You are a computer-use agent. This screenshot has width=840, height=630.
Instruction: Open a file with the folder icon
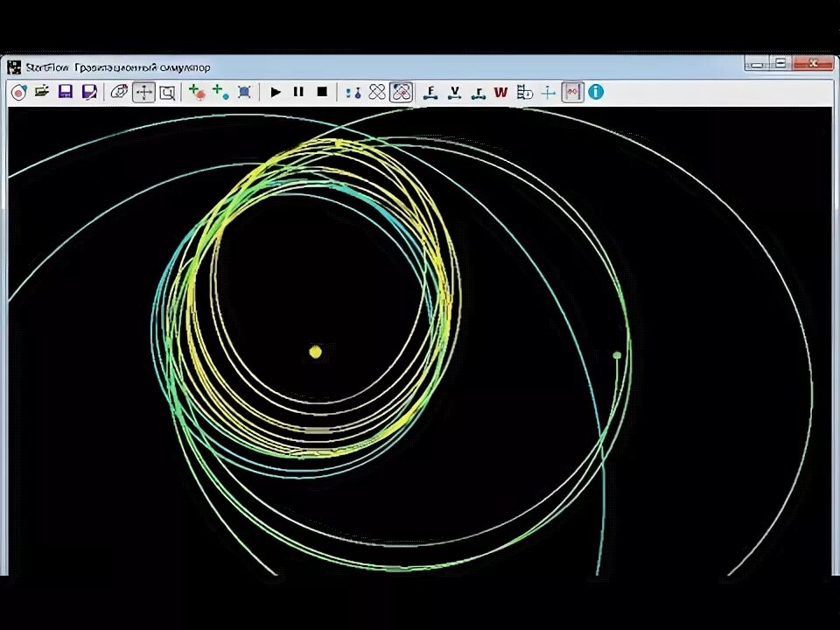pyautogui.click(x=42, y=92)
